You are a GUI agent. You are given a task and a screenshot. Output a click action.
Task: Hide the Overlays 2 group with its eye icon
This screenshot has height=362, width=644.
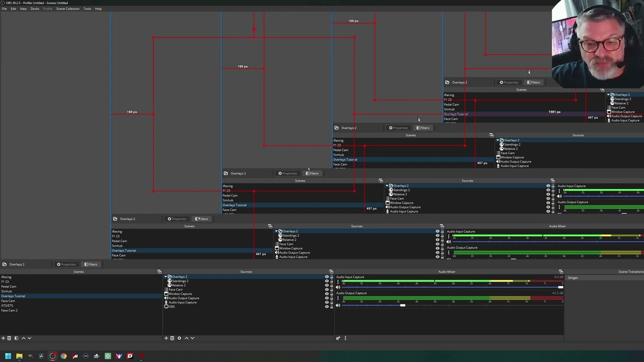point(327,277)
